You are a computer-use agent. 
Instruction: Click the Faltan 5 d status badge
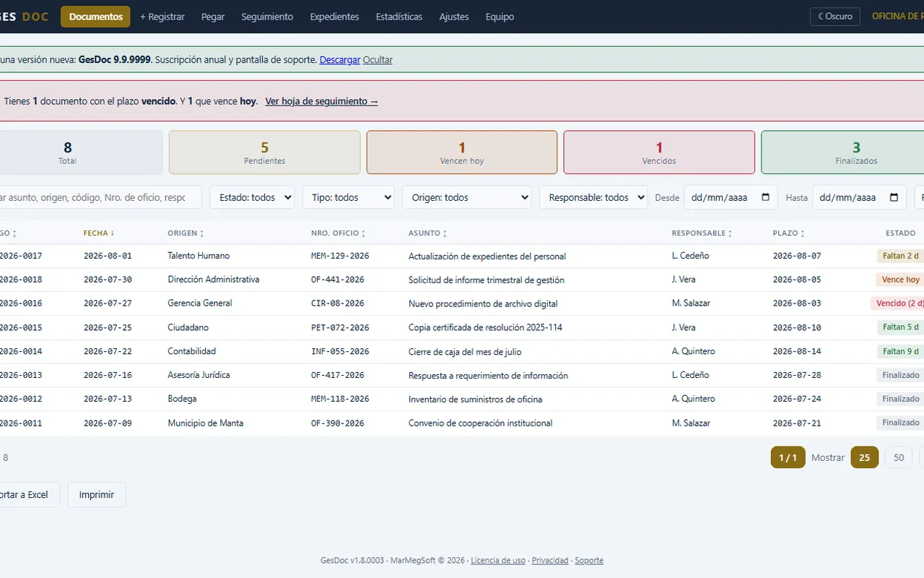point(901,327)
